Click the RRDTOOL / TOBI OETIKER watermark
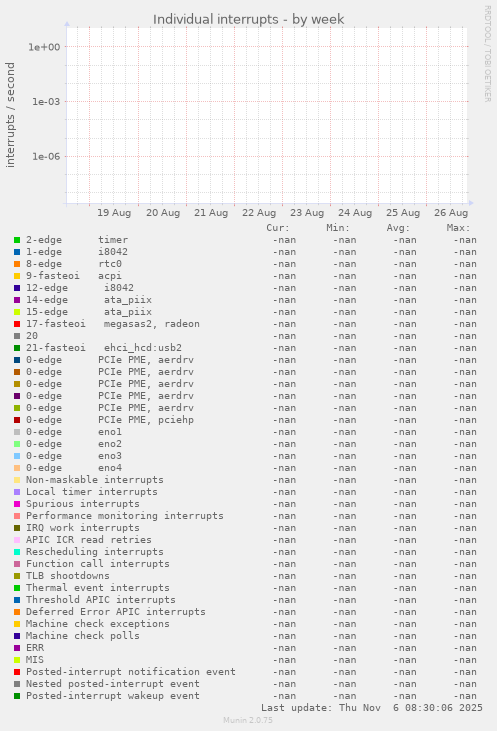This screenshot has height=731, width=497. pyautogui.click(x=487, y=54)
